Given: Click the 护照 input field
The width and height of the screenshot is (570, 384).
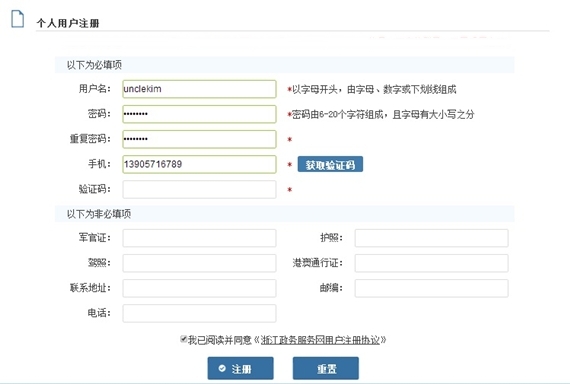Looking at the screenshot, I should [x=431, y=238].
